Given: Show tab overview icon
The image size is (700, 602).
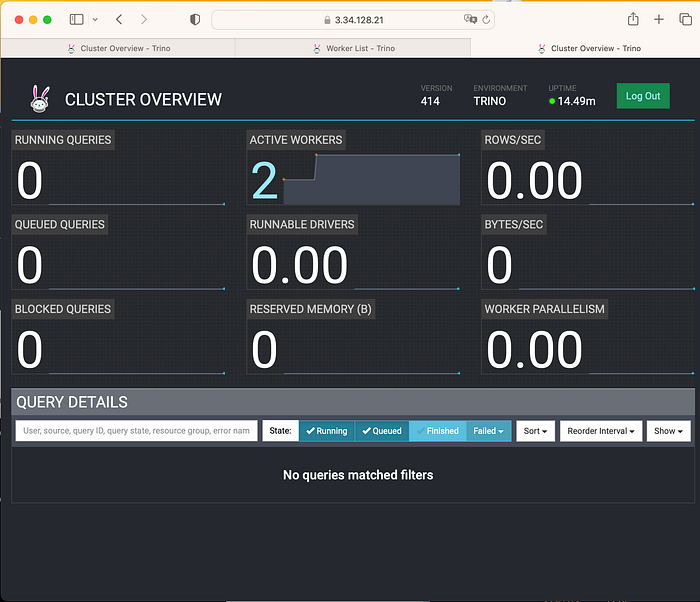Looking at the screenshot, I should pyautogui.click(x=685, y=19).
